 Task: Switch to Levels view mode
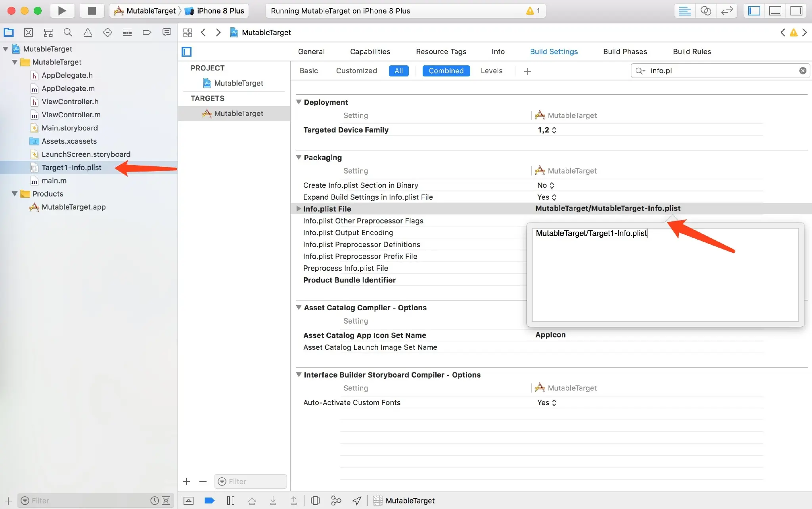click(x=491, y=71)
